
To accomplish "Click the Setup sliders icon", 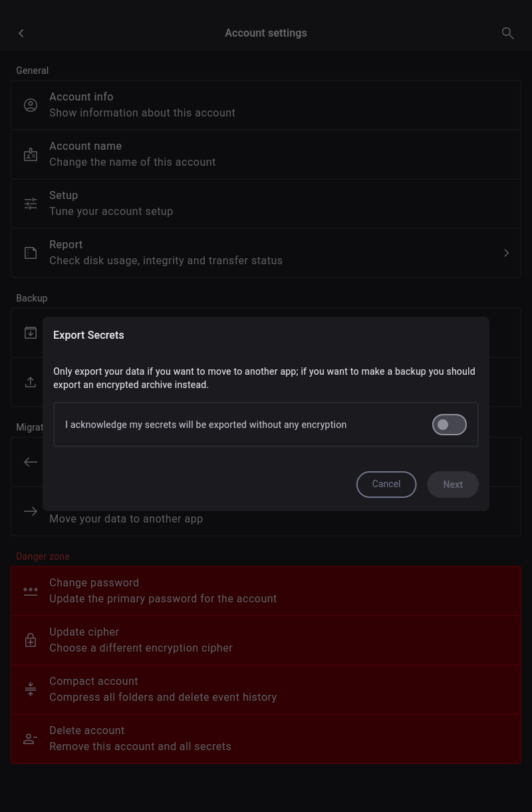I will (x=31, y=204).
